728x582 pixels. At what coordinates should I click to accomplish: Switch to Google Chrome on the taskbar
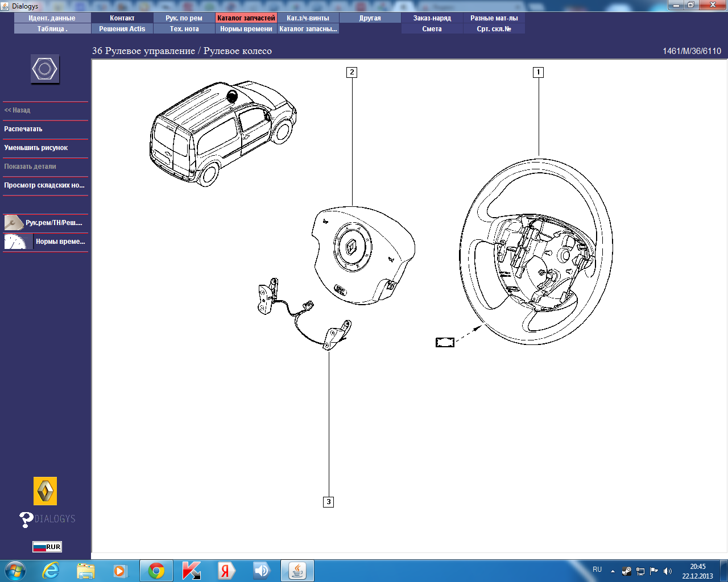(156, 571)
